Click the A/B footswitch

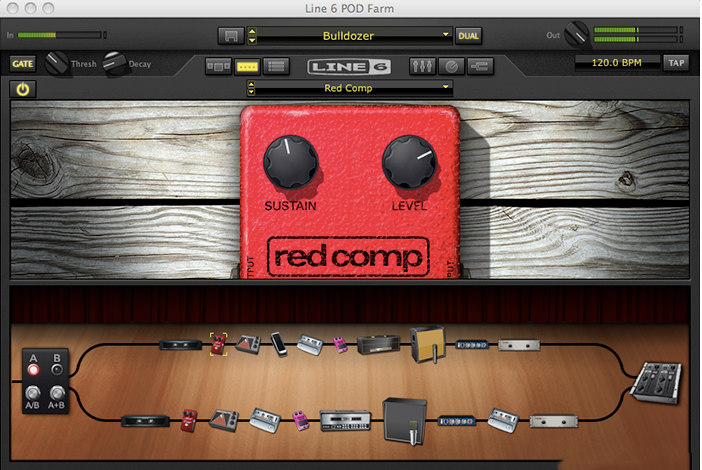coord(32,393)
